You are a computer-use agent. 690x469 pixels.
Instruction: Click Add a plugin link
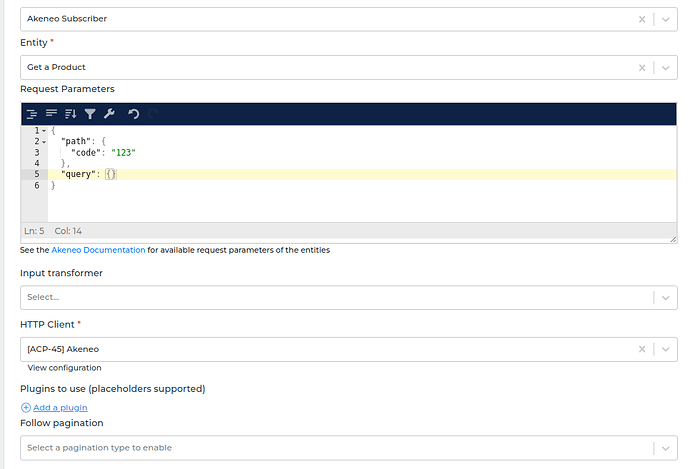(x=60, y=408)
